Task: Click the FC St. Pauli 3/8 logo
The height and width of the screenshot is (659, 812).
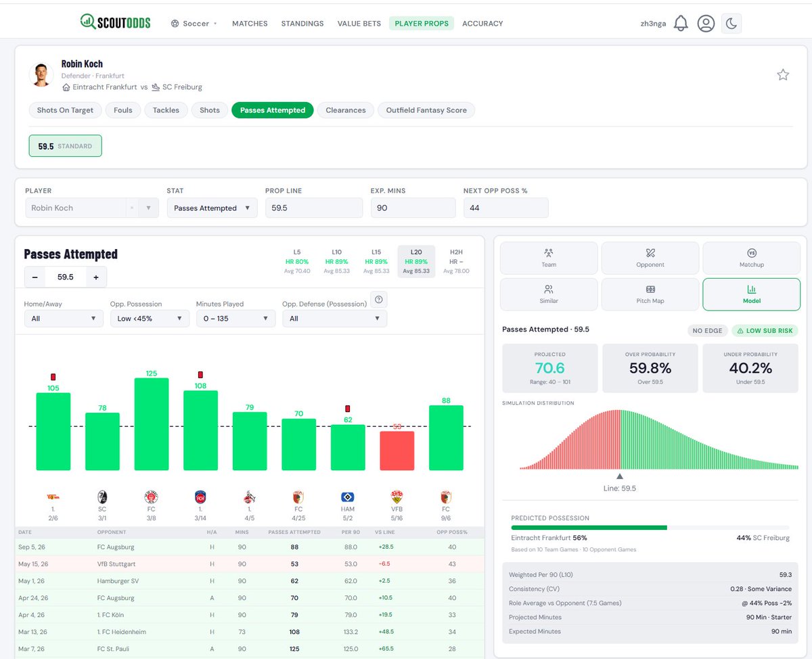Action: [152, 497]
